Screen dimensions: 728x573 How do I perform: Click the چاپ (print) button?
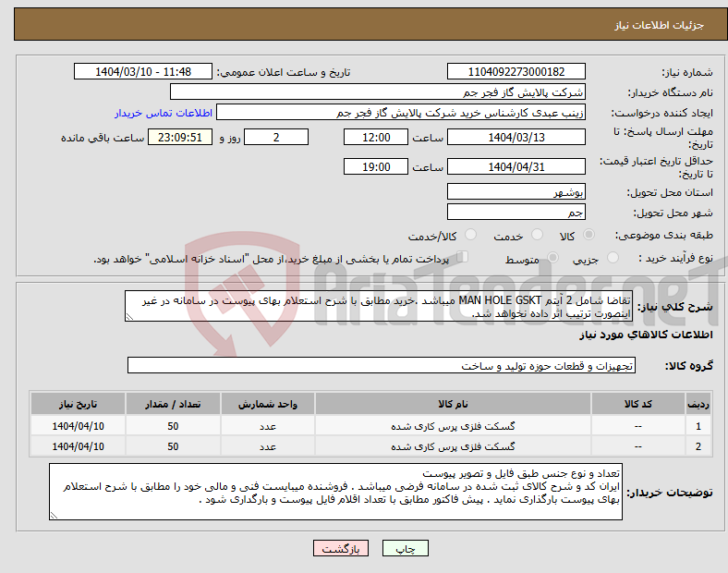tap(406, 548)
